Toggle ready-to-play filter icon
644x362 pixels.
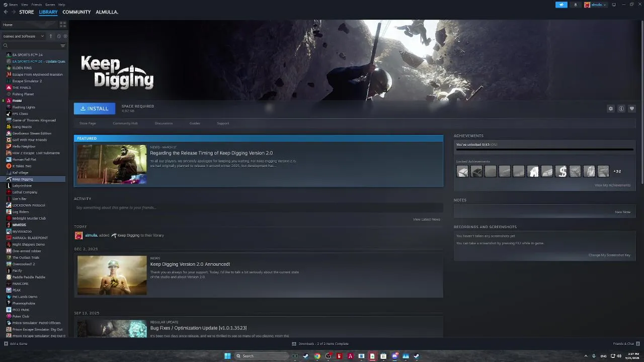tap(65, 36)
